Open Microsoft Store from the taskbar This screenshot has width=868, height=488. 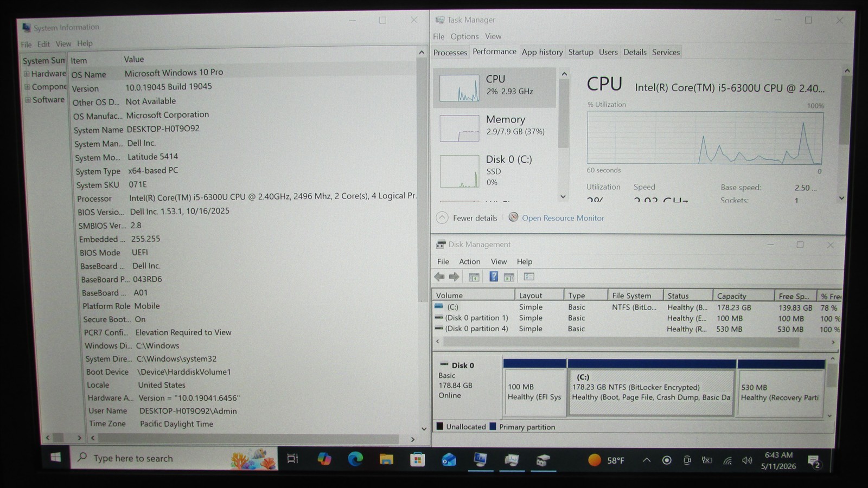click(x=417, y=460)
